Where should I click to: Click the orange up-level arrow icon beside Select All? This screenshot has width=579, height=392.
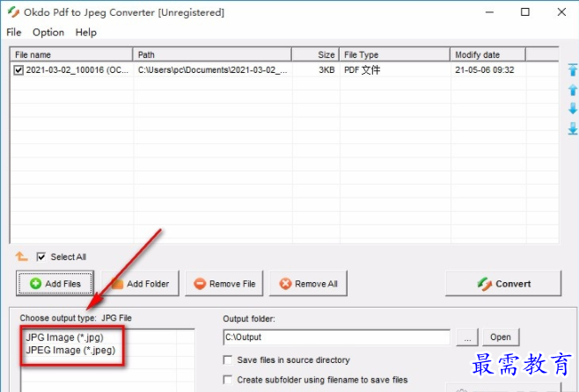(x=21, y=257)
